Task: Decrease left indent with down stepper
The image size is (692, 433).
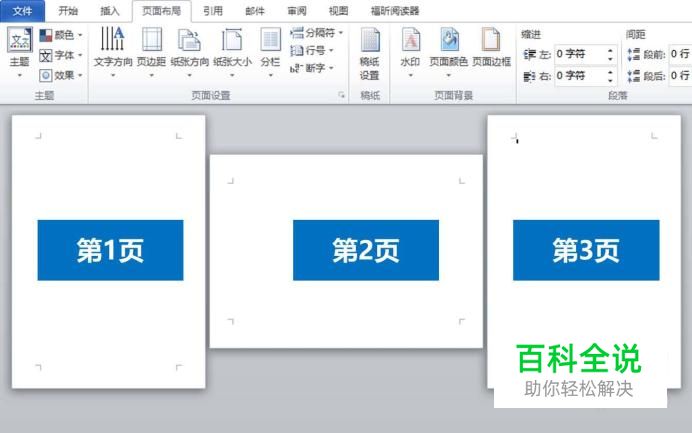Action: pos(610,58)
